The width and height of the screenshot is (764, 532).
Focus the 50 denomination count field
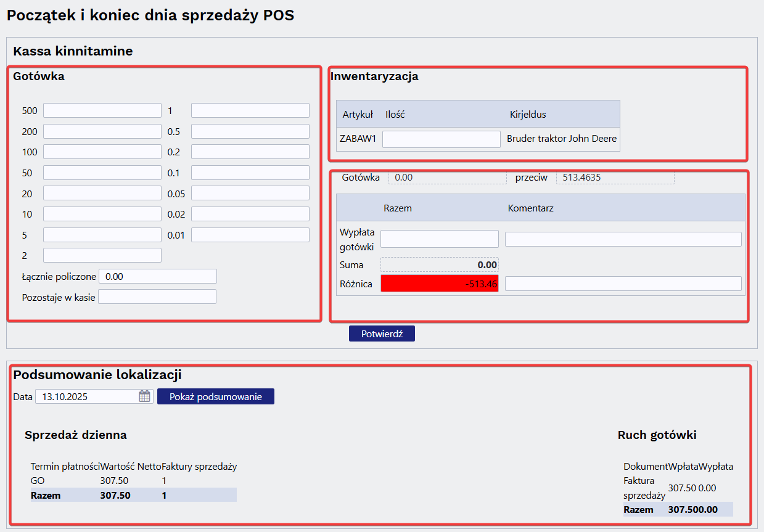point(102,173)
